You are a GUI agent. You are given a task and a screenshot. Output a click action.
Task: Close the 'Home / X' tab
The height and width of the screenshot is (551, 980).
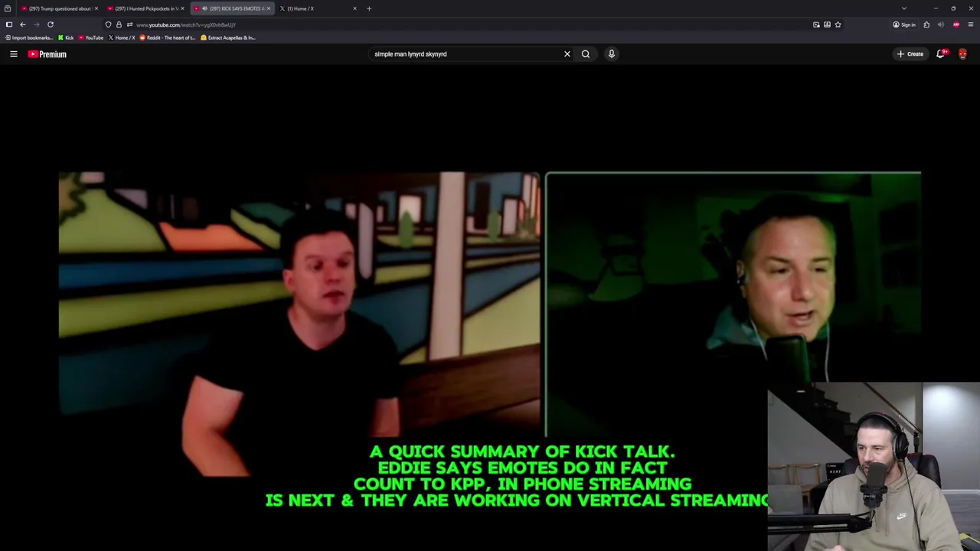[354, 8]
